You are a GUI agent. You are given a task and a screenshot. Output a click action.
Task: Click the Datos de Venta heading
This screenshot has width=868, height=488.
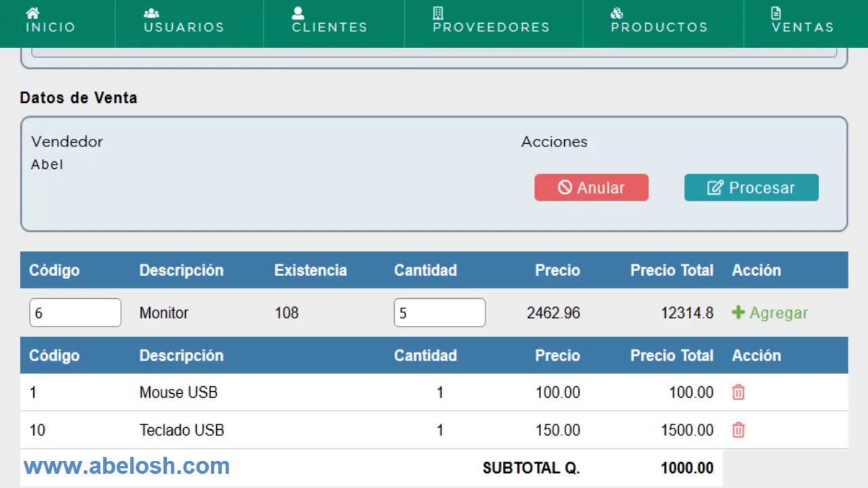pyautogui.click(x=79, y=98)
